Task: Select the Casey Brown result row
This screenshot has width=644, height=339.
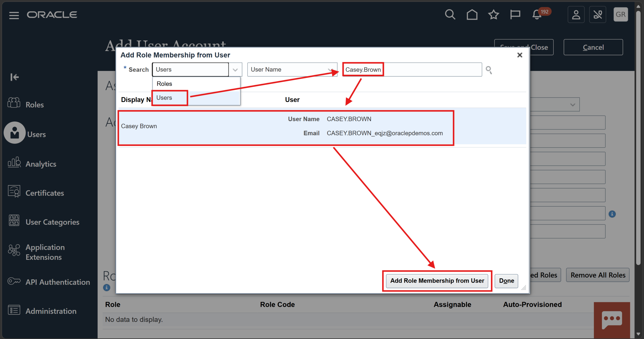Action: pyautogui.click(x=322, y=126)
